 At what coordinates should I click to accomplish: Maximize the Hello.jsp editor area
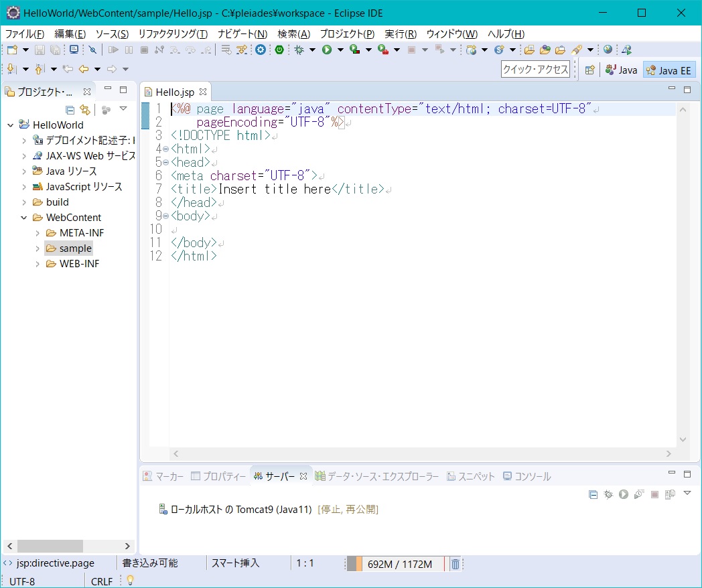[x=687, y=89]
